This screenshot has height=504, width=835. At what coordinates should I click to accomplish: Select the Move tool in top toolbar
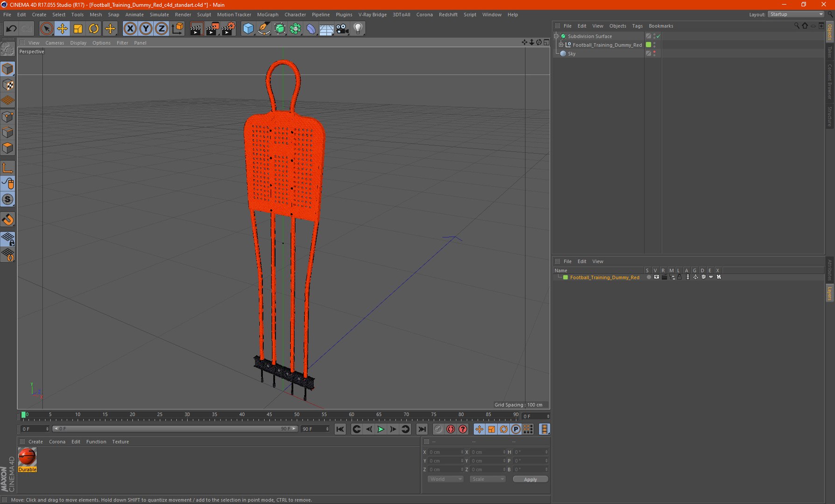(x=62, y=29)
